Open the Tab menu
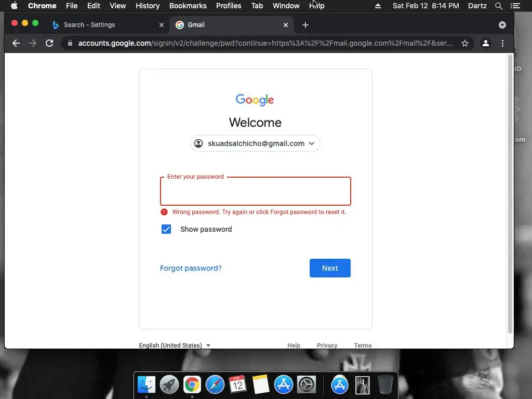 pos(257,6)
